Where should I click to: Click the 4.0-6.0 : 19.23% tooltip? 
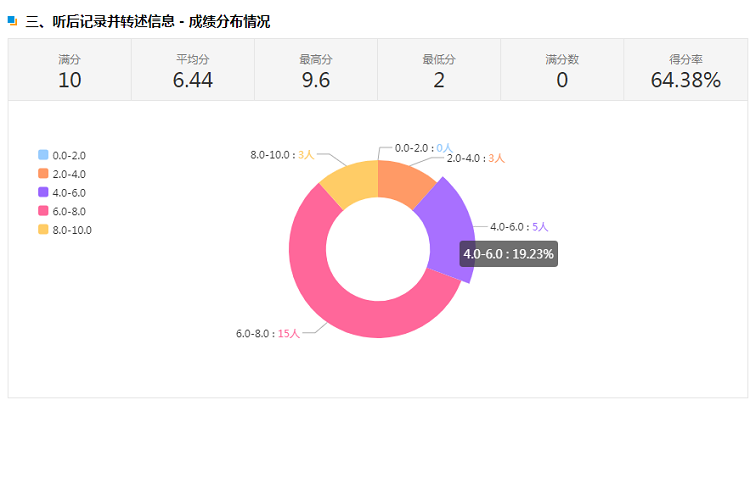(x=508, y=254)
